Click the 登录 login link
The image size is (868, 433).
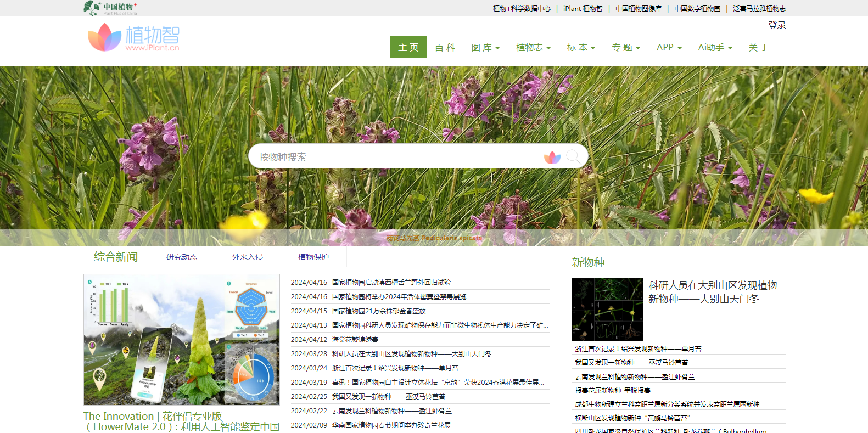click(777, 25)
